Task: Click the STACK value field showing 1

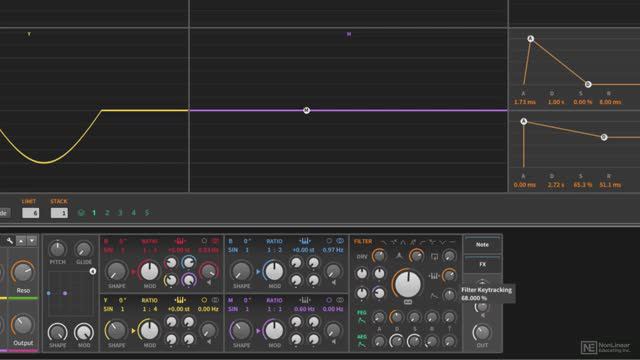Action: point(59,213)
